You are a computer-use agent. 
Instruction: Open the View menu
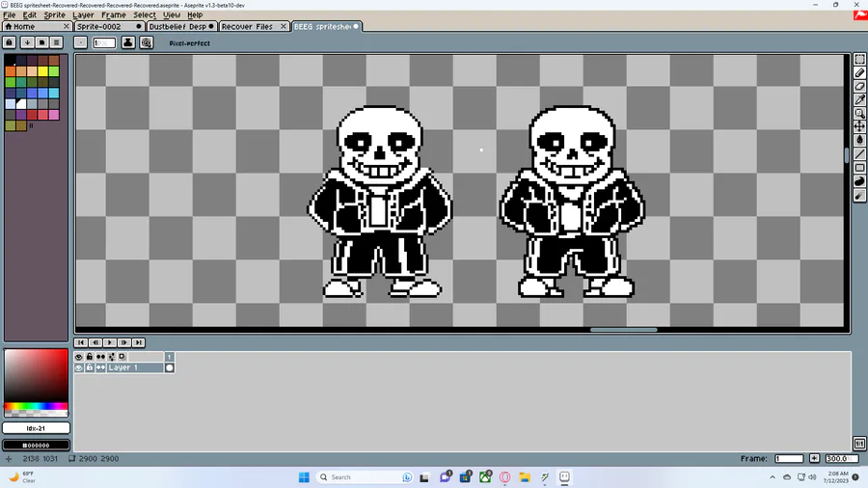(x=172, y=14)
